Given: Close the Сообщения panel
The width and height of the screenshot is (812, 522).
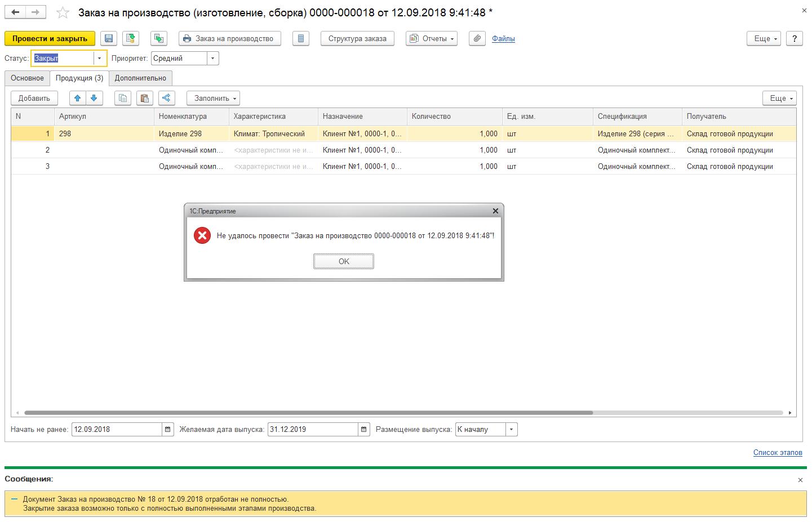Looking at the screenshot, I should click(800, 480).
